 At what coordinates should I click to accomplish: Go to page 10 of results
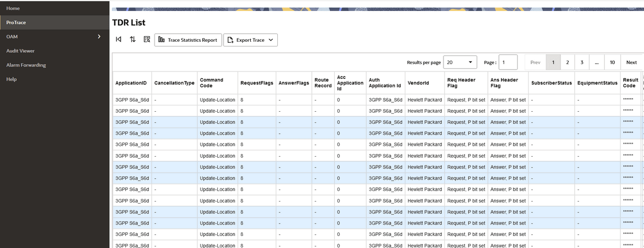pyautogui.click(x=612, y=62)
